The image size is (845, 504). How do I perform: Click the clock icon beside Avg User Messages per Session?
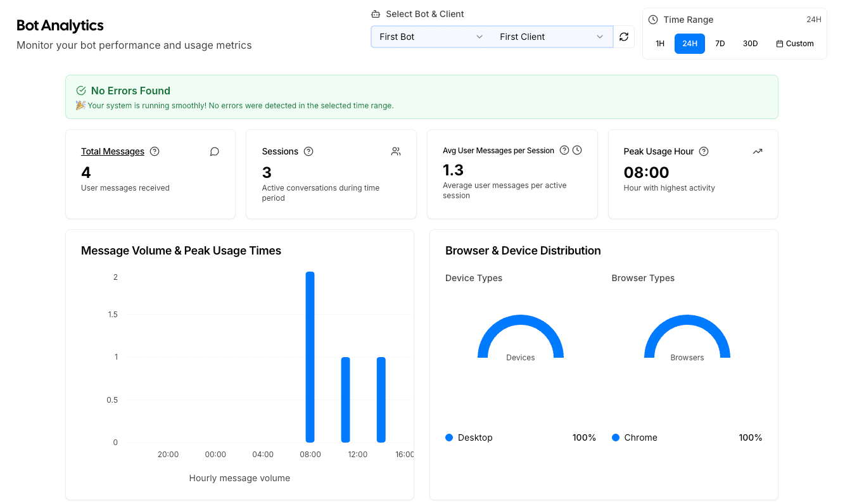click(x=577, y=150)
